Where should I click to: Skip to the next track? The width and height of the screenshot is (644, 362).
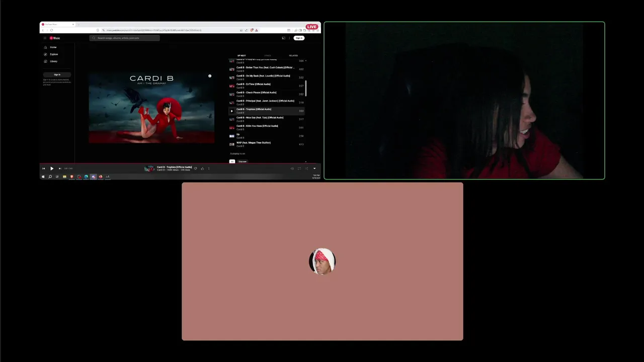coord(60,168)
